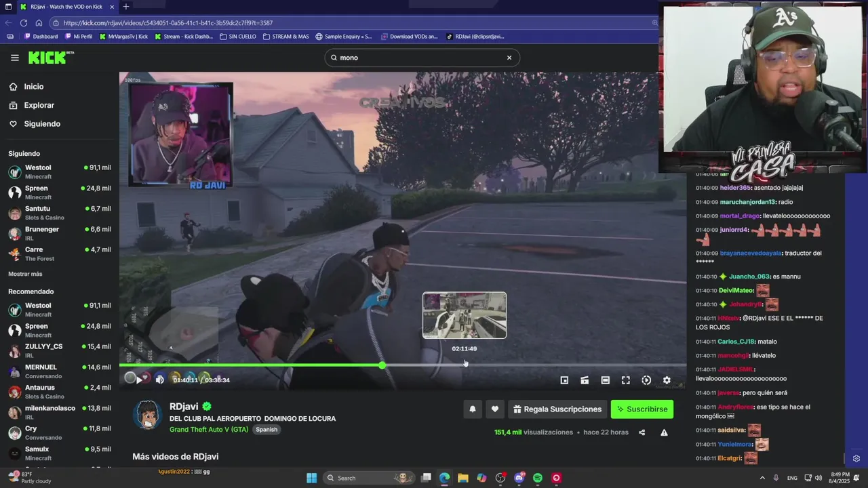
Task: Open Download VODs bookmark
Action: pos(410,37)
